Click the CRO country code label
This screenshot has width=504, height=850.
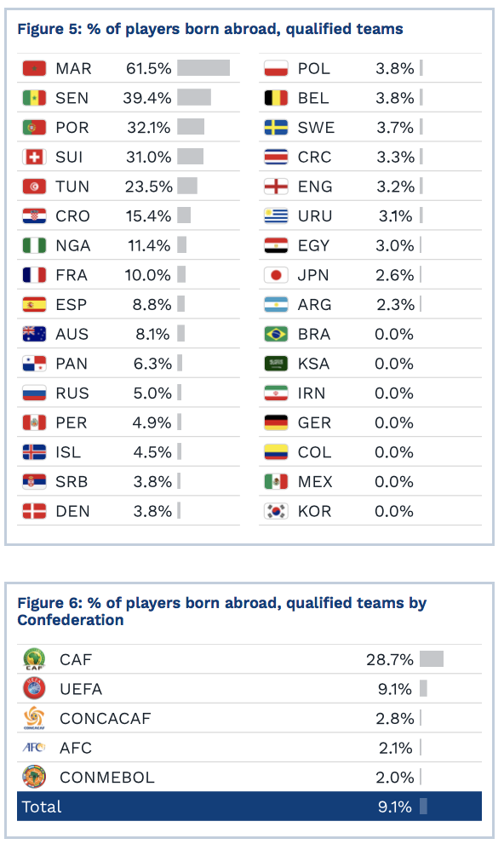pyautogui.click(x=72, y=215)
